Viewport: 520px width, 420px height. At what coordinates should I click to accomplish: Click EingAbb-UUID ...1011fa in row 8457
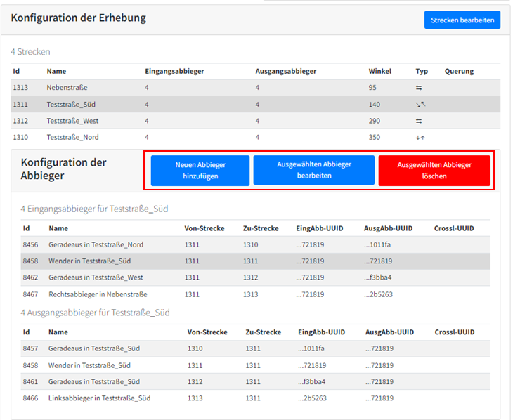(x=311, y=348)
